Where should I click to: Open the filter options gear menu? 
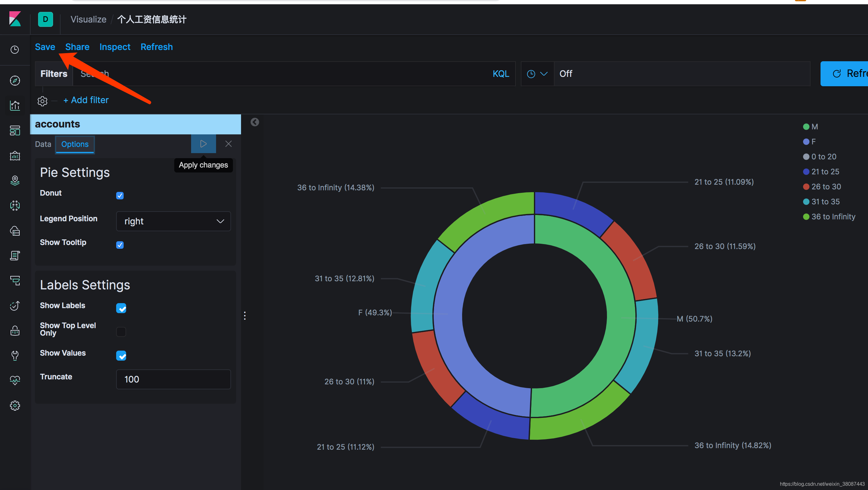[42, 101]
